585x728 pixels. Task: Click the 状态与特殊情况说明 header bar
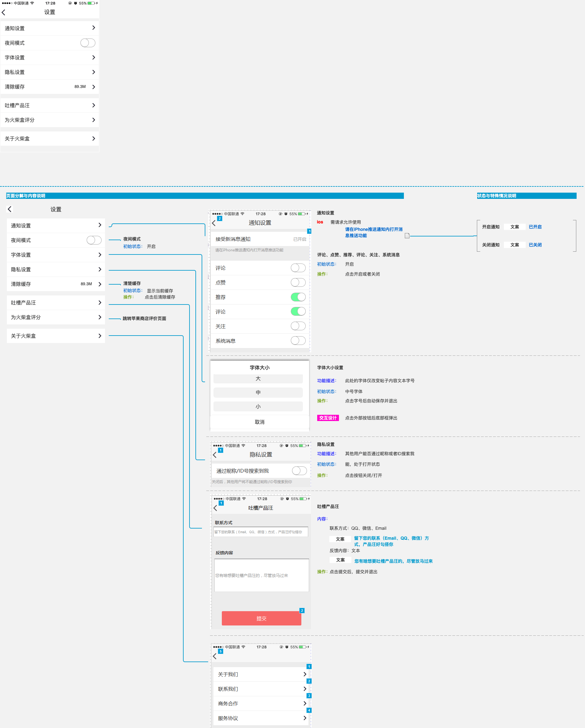click(527, 196)
